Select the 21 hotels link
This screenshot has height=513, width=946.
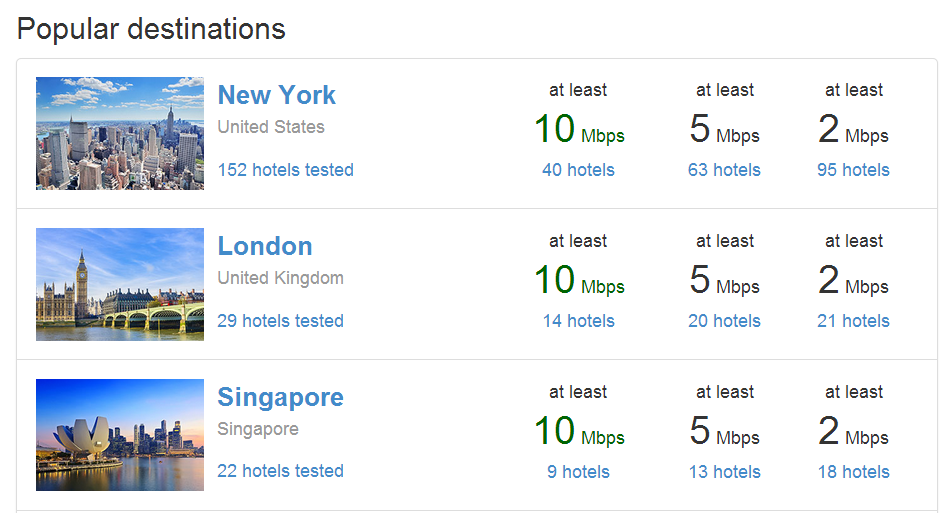(x=853, y=321)
